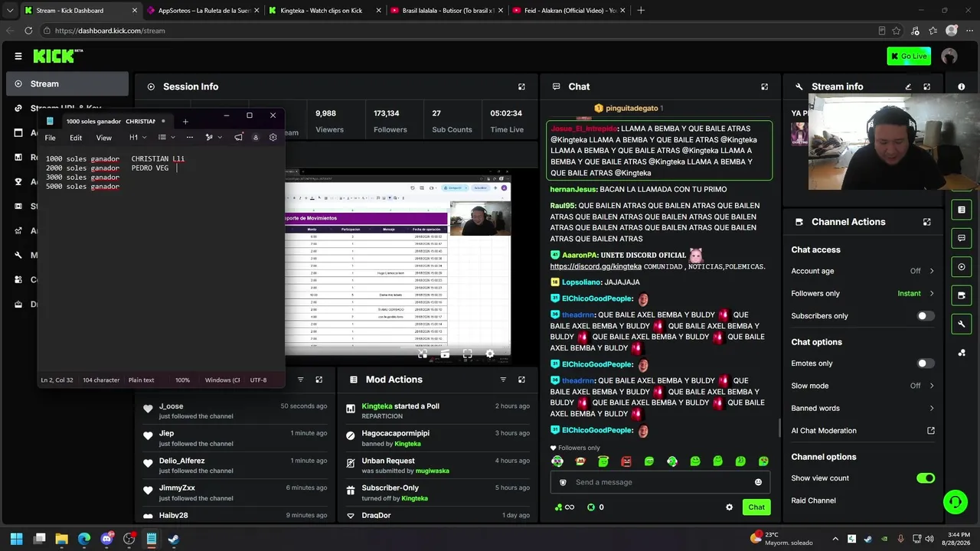
Task: Click Raid Channel
Action: point(813,500)
